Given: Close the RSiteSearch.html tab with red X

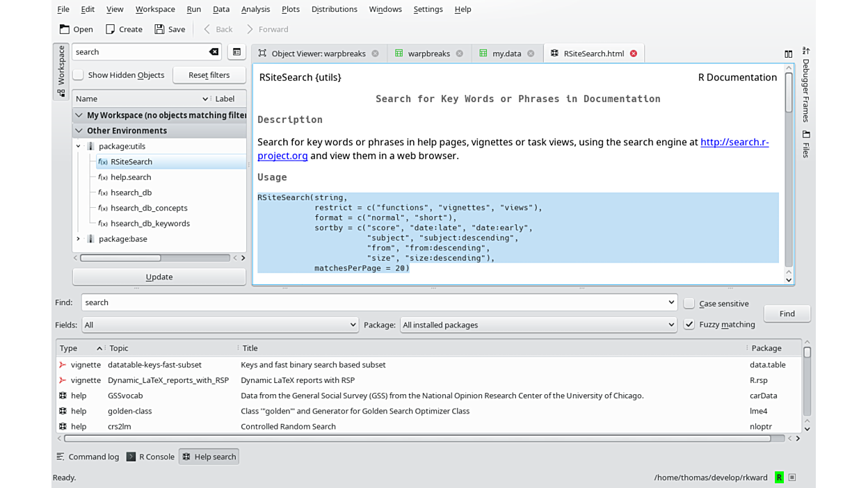Looking at the screenshot, I should (x=634, y=54).
